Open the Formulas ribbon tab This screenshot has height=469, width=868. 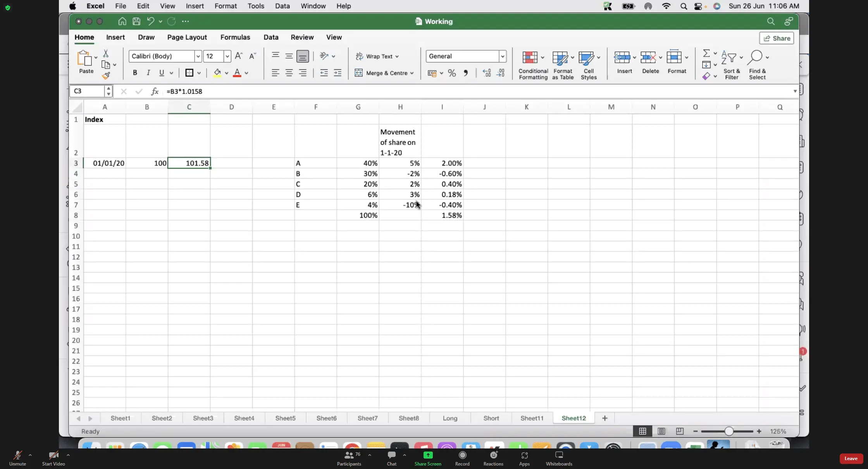(x=235, y=37)
